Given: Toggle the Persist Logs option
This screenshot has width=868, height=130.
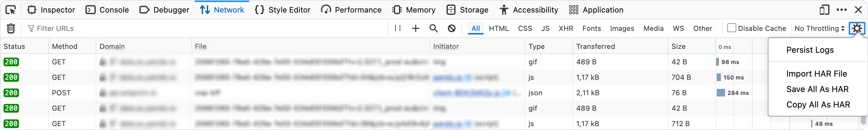Looking at the screenshot, I should pos(810,50).
